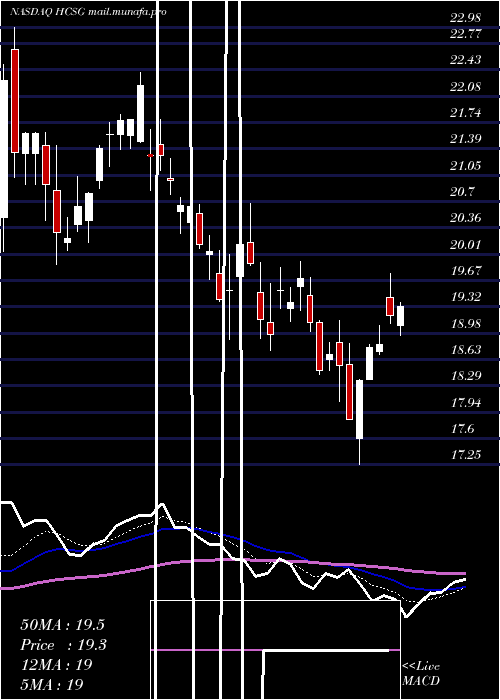Click the 22.08 price axis label
This screenshot has width=500, height=700.
[x=466, y=86]
